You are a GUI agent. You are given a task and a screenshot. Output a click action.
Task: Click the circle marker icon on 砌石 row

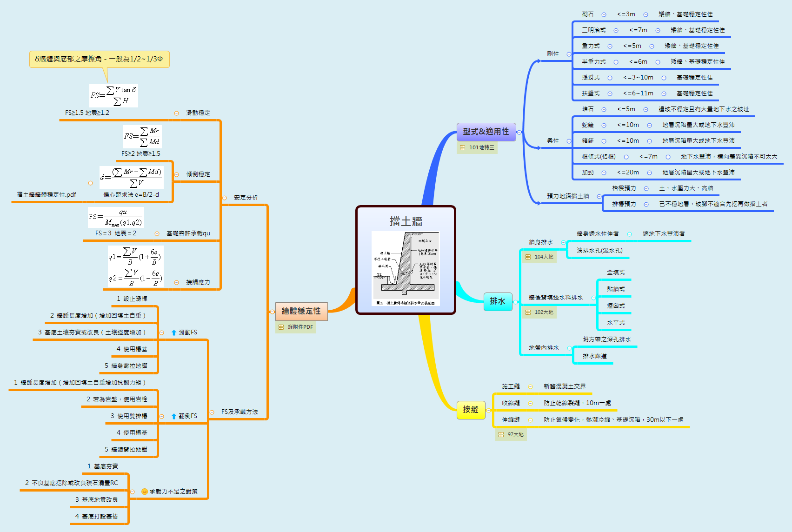coord(604,14)
